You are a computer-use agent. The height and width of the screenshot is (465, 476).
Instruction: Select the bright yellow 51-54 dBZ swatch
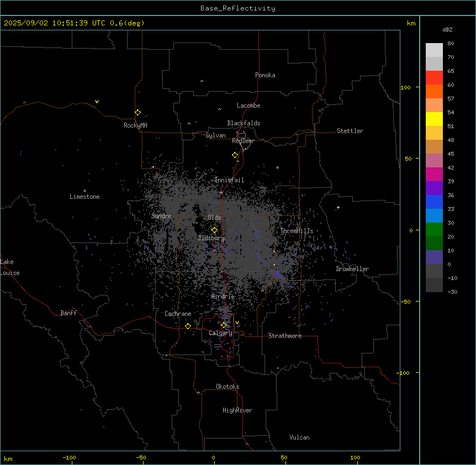point(434,119)
